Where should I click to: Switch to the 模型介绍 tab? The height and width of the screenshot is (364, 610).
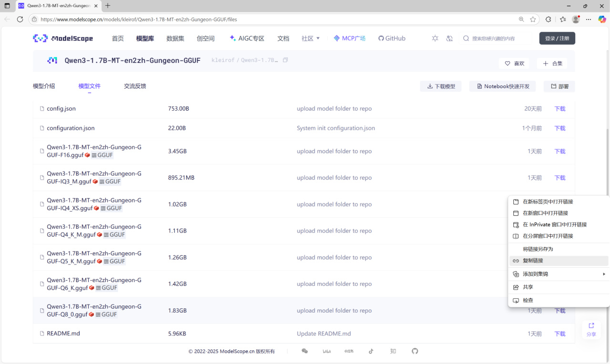(x=44, y=86)
